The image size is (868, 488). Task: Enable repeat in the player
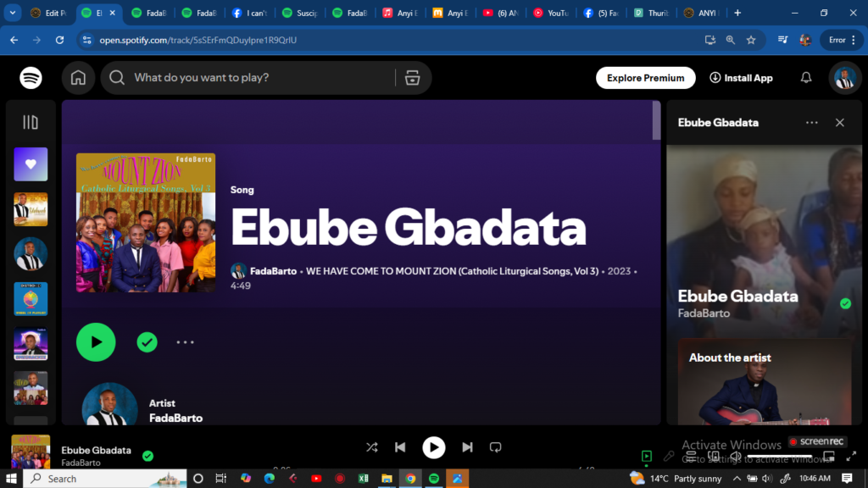(x=495, y=447)
